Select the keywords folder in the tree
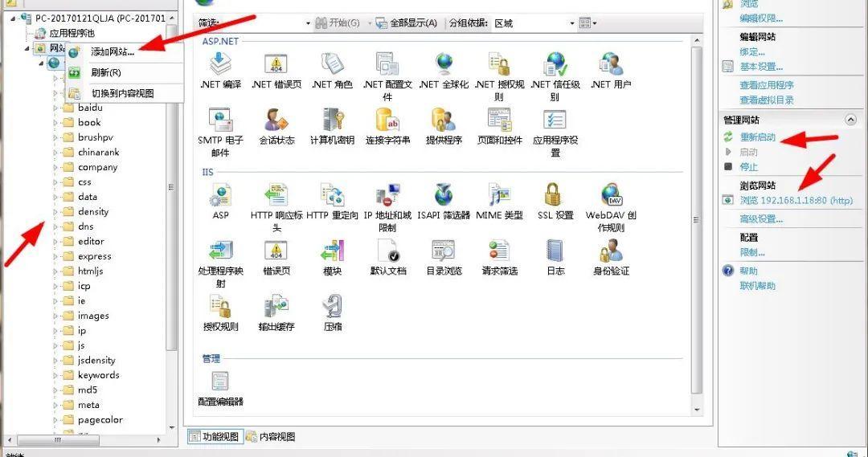Screen dimensions: 868x457 (99, 375)
